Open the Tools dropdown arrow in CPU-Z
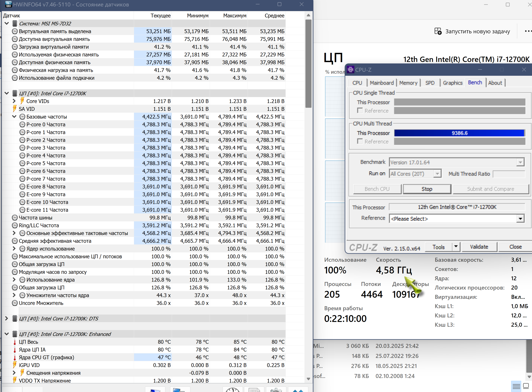 click(456, 247)
